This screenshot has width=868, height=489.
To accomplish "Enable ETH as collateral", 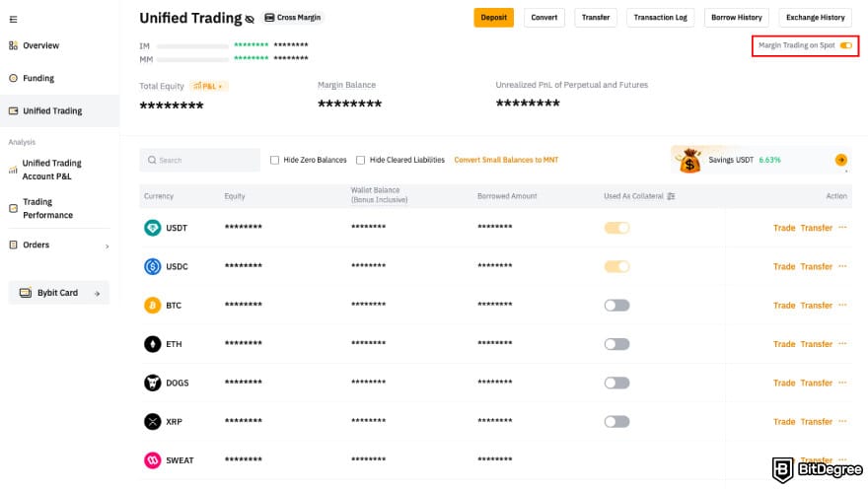I will pos(616,344).
